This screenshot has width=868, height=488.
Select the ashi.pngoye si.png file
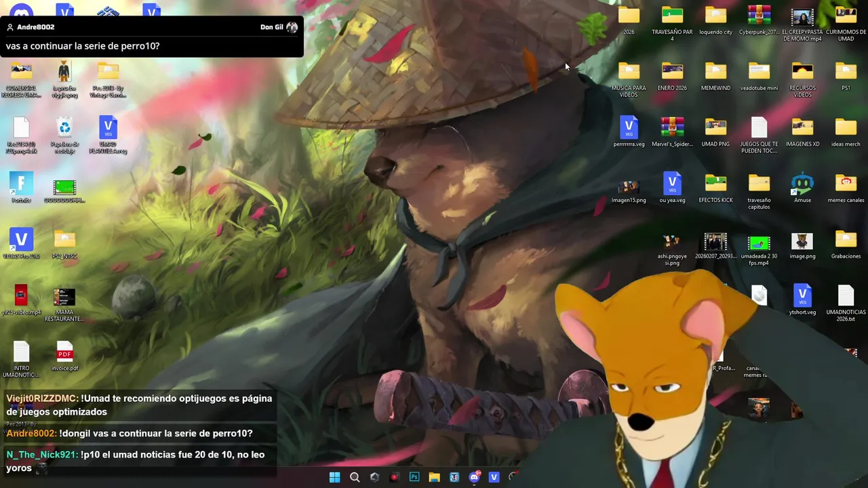[x=672, y=249]
